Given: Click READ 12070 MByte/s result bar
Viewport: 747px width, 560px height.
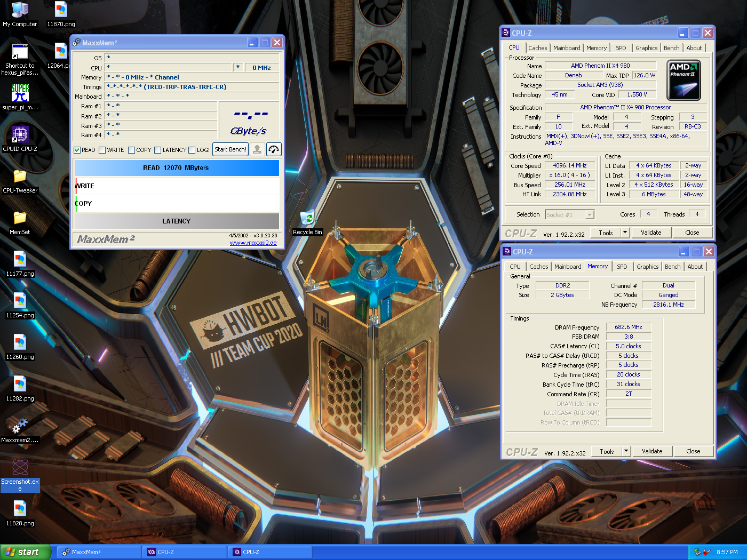Looking at the screenshot, I should point(177,168).
